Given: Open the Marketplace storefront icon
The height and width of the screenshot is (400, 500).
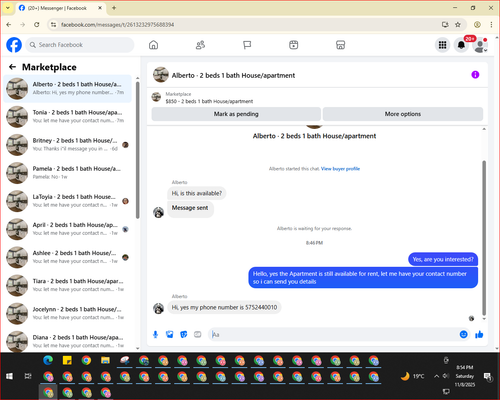Looking at the screenshot, I should click(340, 45).
